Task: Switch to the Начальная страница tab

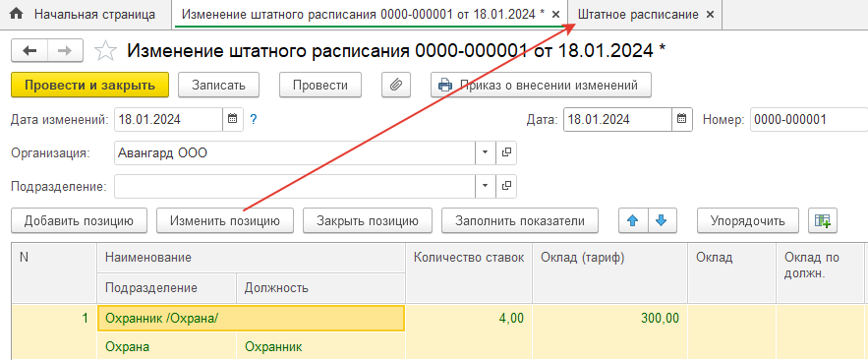Action: coord(94,15)
